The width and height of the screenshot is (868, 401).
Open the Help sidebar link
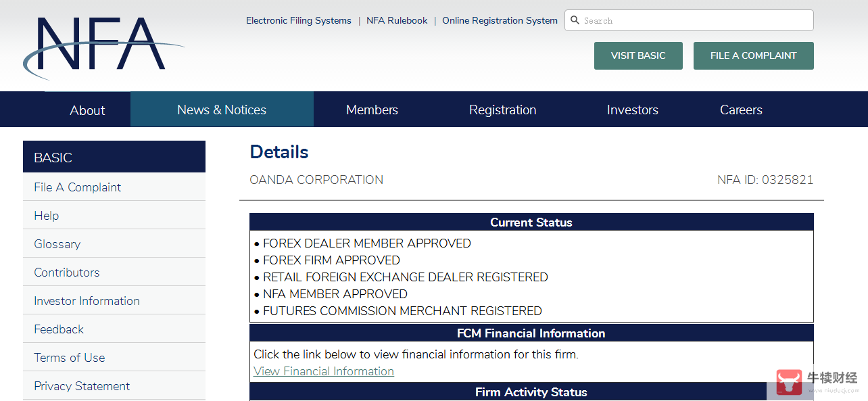tap(46, 216)
